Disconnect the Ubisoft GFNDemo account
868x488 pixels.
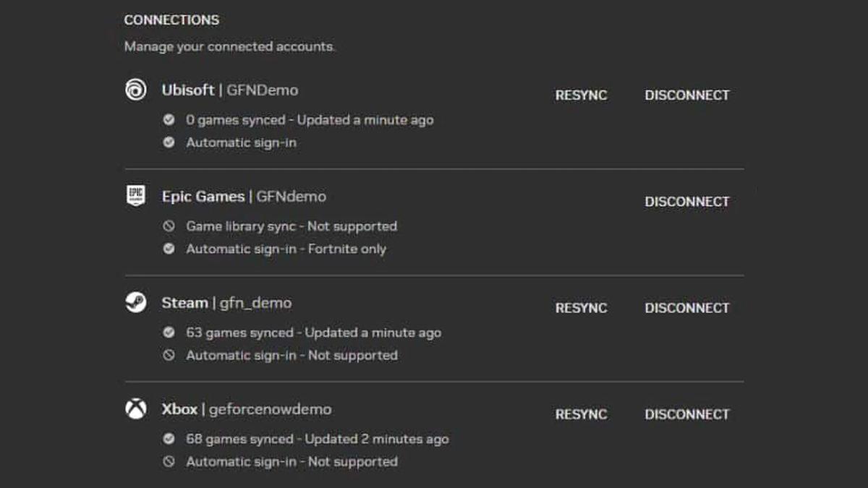click(686, 95)
